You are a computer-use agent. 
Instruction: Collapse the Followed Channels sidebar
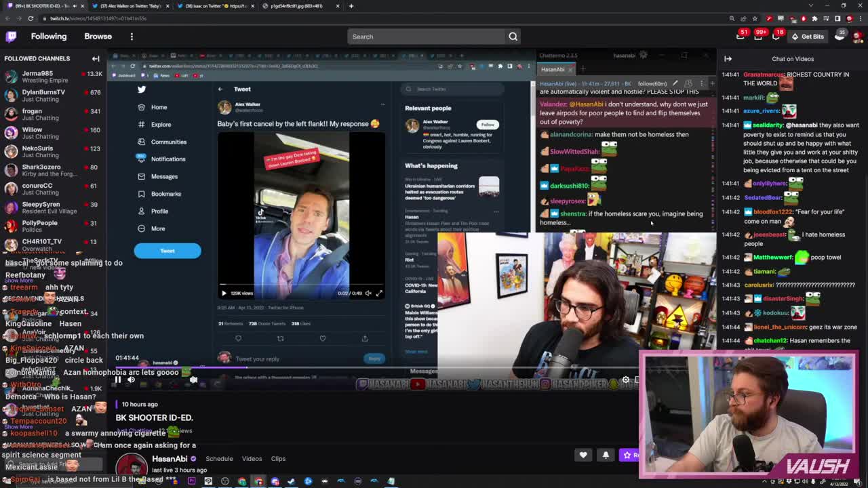(x=96, y=59)
